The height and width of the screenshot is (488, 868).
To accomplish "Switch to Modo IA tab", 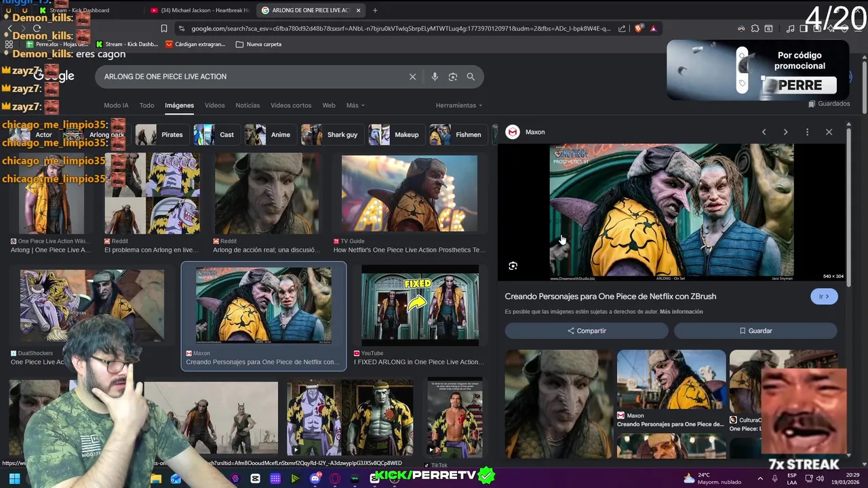I will (116, 105).
